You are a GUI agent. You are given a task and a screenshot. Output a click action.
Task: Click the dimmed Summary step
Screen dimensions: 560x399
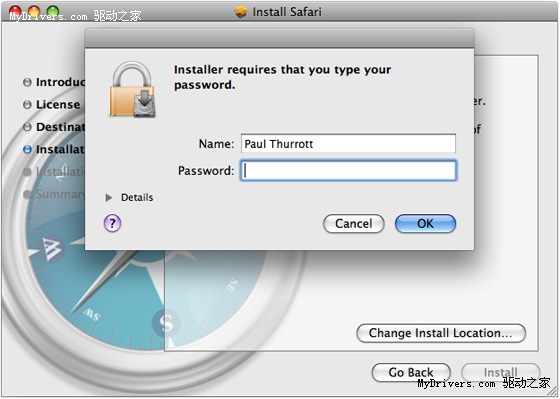tap(54, 194)
